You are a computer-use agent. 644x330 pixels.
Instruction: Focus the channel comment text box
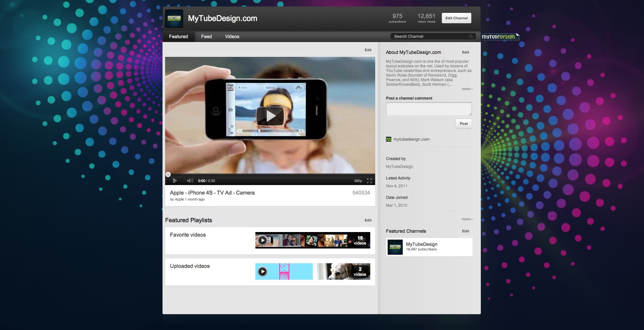429,109
